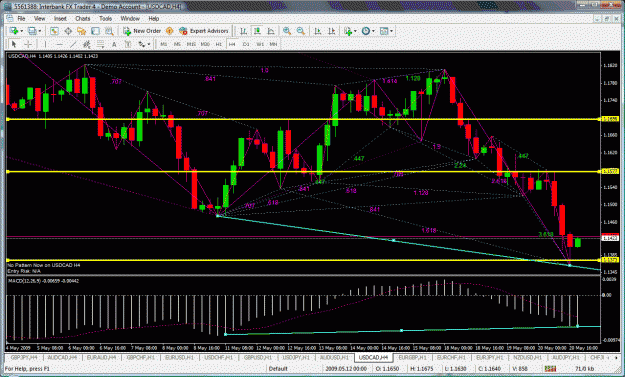The image size is (625, 377).
Task: Open the NZDUSD,H1 chart tab
Action: [x=528, y=357]
